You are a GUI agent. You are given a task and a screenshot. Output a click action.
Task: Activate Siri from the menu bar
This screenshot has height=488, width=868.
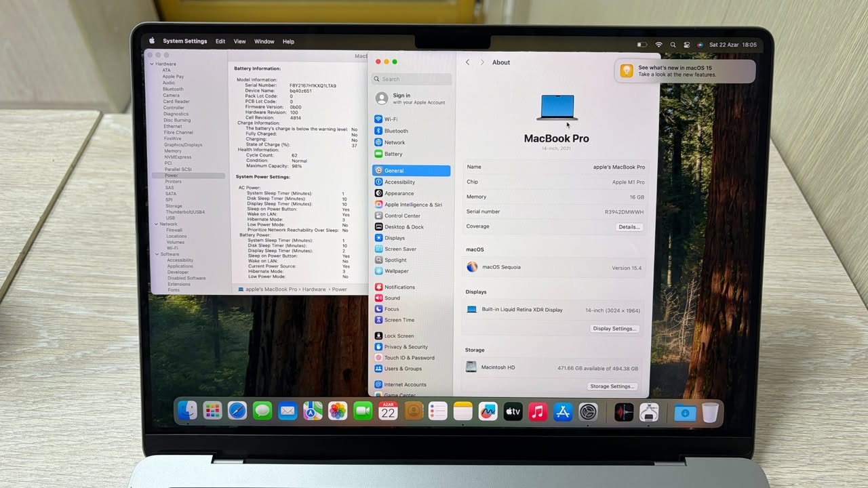click(x=700, y=45)
